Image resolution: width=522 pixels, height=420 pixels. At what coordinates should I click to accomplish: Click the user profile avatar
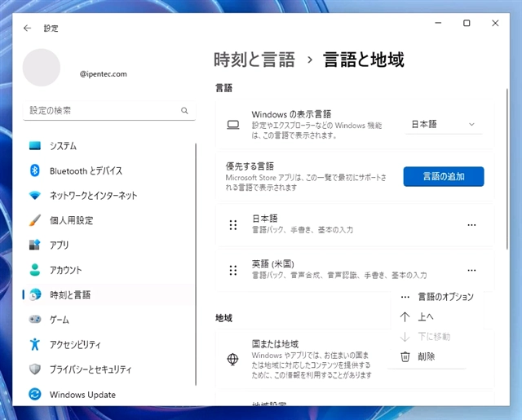coord(42,68)
